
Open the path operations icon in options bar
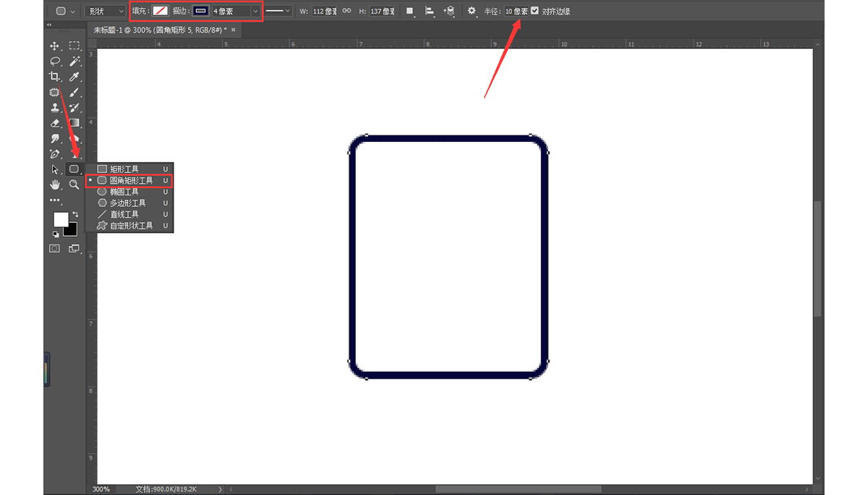[x=409, y=11]
